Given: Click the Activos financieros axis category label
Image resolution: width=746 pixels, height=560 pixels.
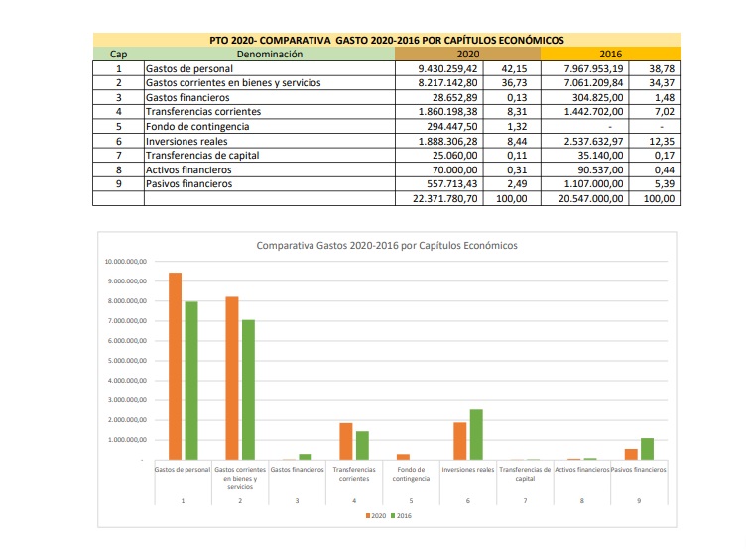Looking at the screenshot, I should click(x=580, y=469).
